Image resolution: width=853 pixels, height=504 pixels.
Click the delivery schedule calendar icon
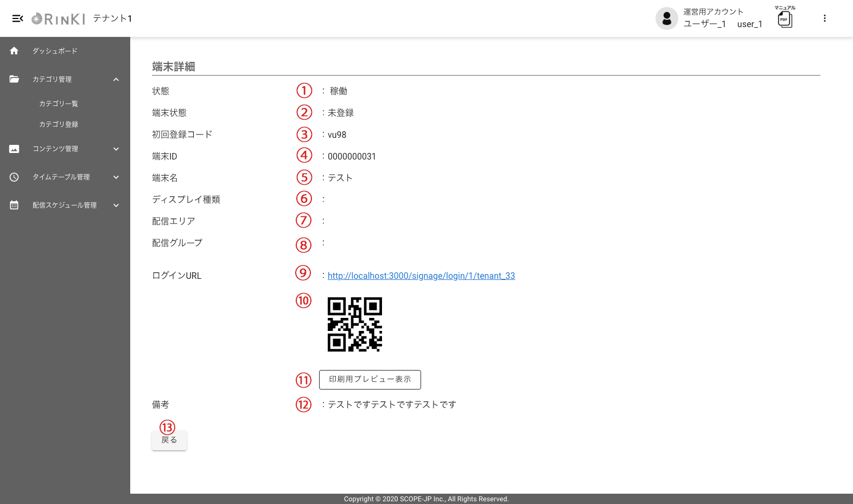(x=14, y=205)
